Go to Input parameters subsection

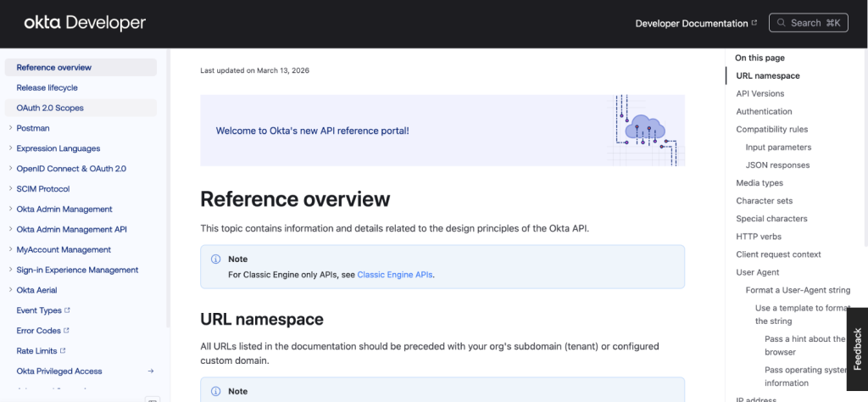(x=778, y=148)
